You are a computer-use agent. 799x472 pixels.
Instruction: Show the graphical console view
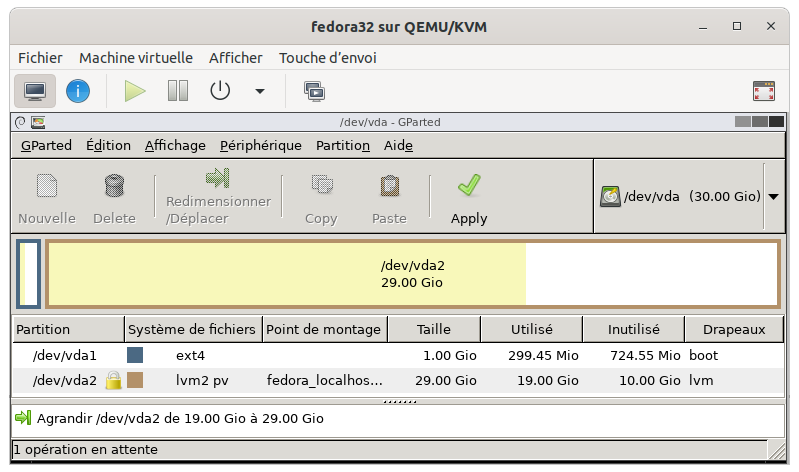pyautogui.click(x=35, y=91)
